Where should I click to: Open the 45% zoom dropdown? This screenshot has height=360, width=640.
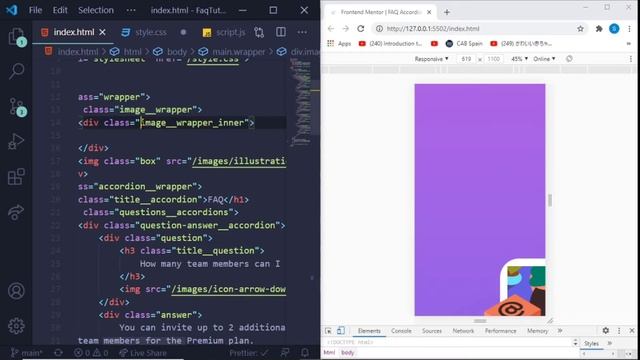click(519, 59)
